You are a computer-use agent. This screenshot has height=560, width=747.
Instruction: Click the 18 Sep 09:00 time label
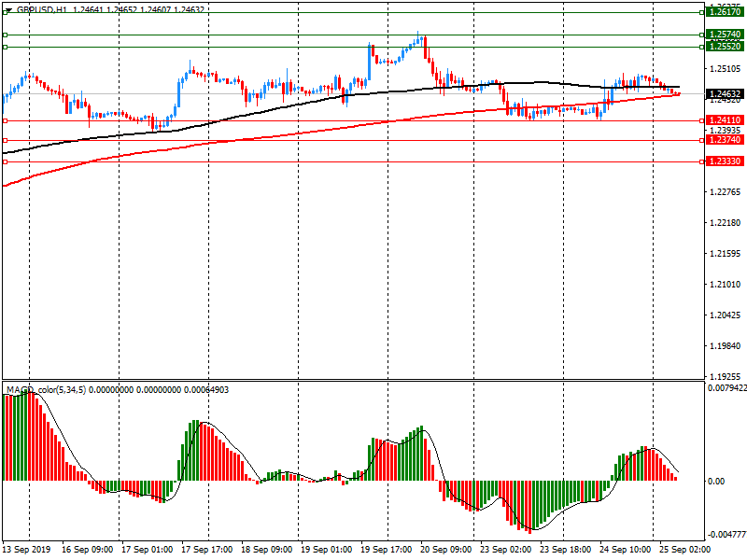coord(266,550)
